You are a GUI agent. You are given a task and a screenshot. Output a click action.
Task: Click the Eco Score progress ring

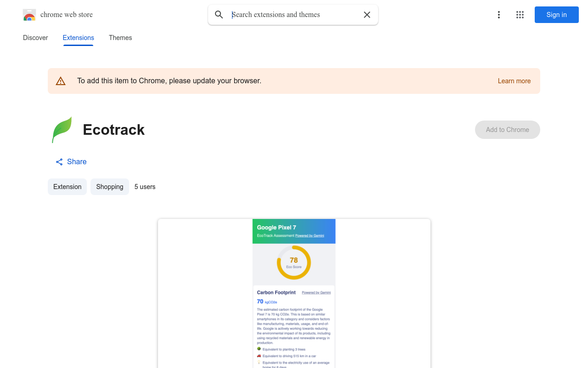pos(294,262)
